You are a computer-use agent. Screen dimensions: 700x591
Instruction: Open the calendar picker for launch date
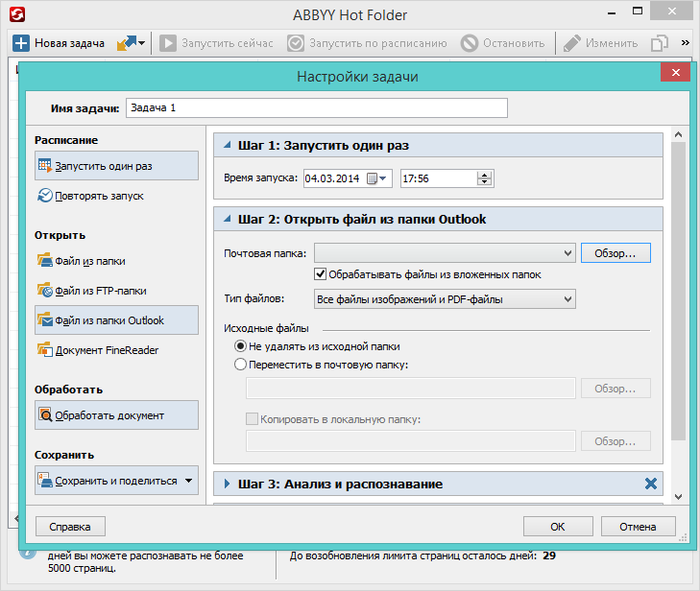click(376, 178)
